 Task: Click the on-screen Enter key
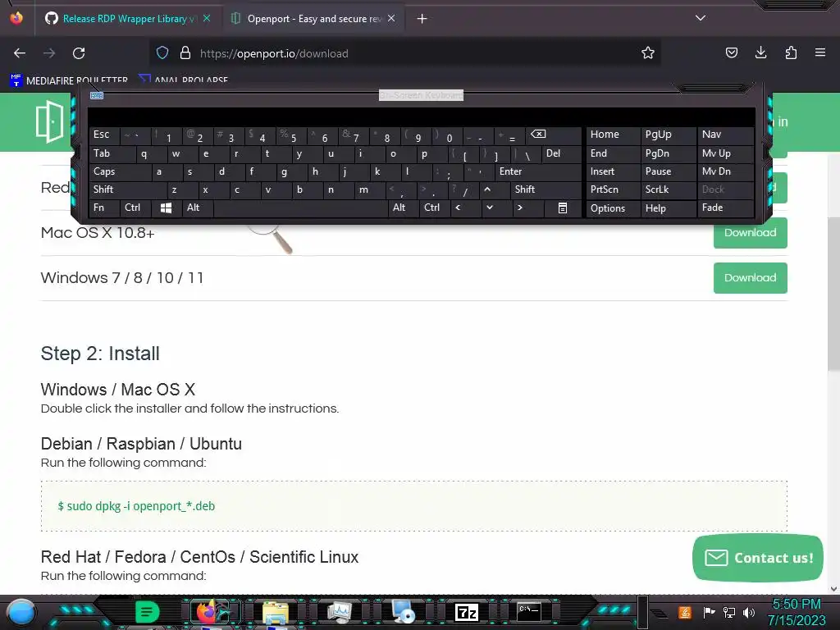[x=538, y=171]
